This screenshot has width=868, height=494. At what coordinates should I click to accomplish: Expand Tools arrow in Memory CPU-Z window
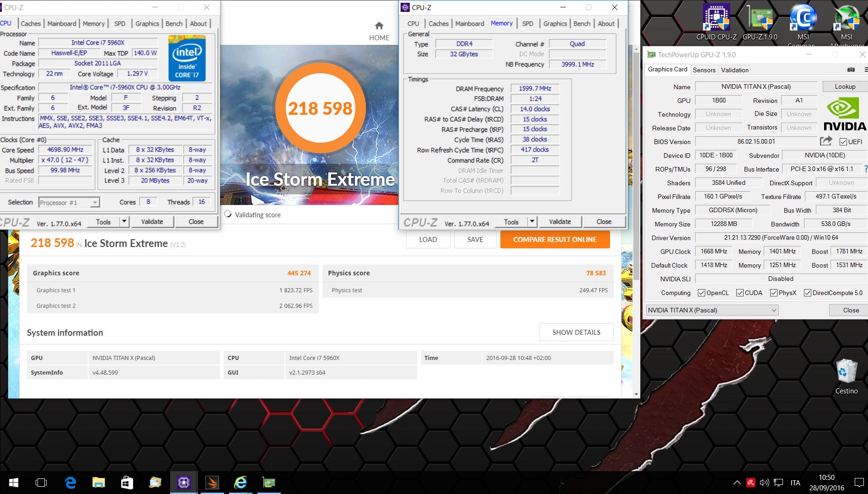click(x=532, y=221)
